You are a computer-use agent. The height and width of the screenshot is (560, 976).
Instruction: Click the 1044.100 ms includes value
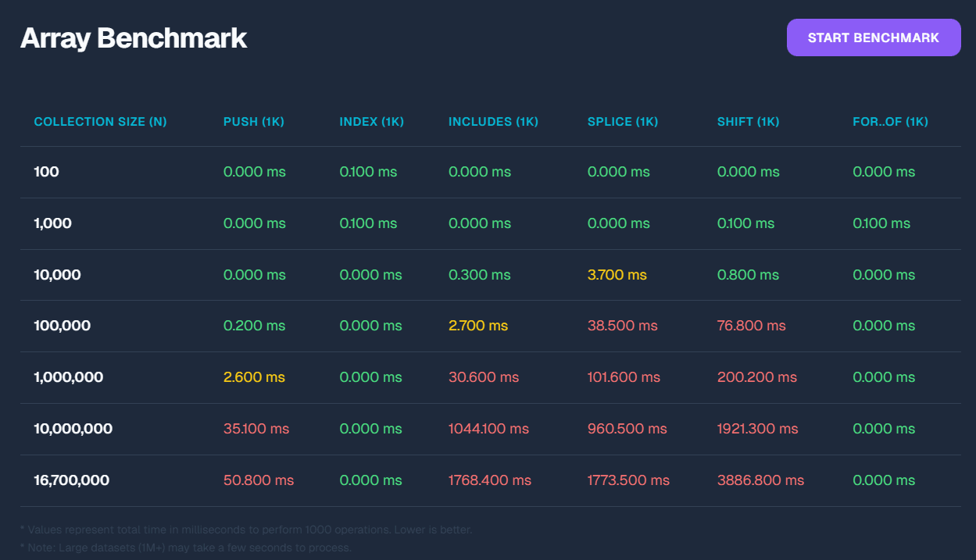coord(488,429)
